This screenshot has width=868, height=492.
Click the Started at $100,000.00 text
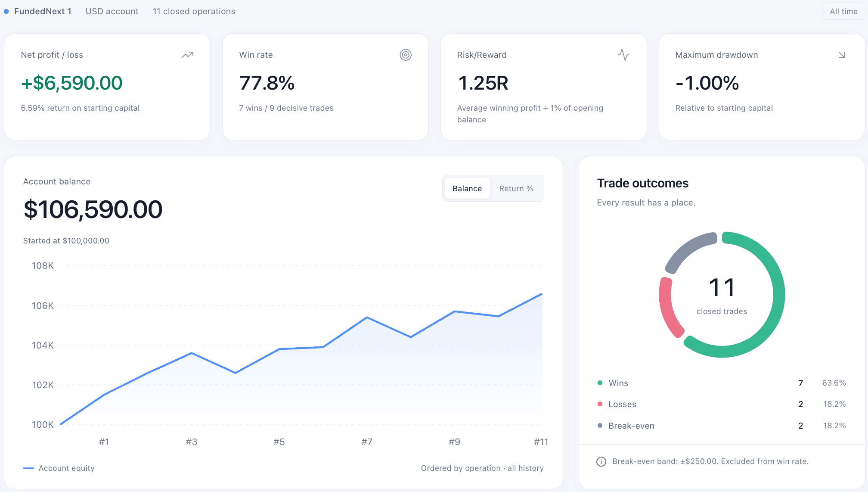click(66, 241)
